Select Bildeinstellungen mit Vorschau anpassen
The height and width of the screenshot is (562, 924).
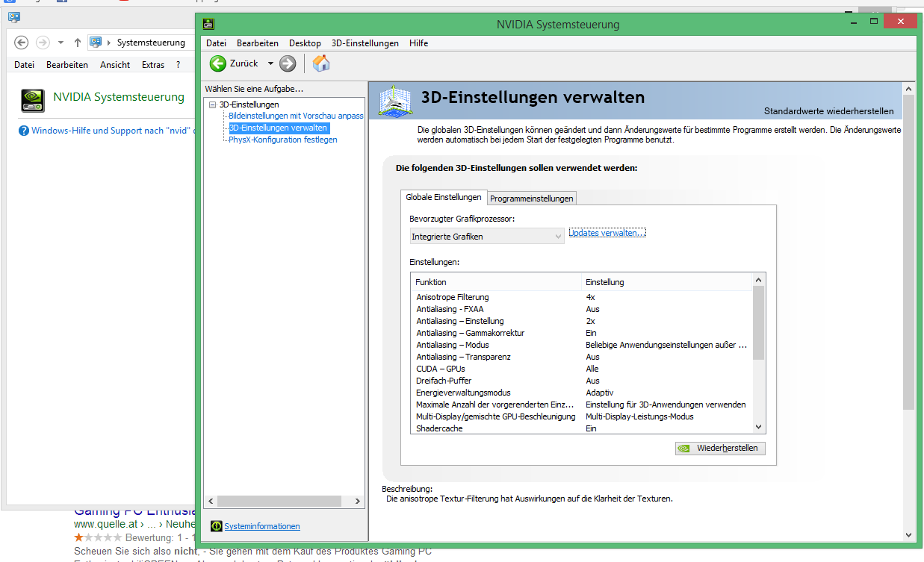coord(296,116)
